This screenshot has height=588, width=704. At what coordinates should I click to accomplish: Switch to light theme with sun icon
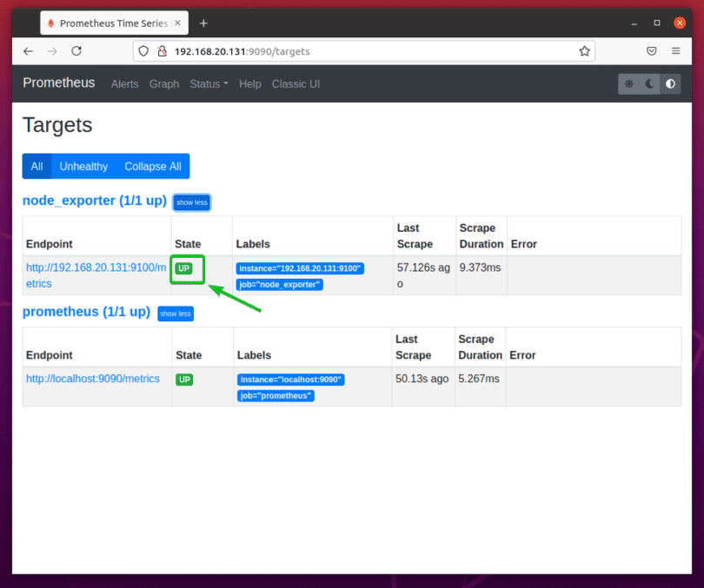628,84
